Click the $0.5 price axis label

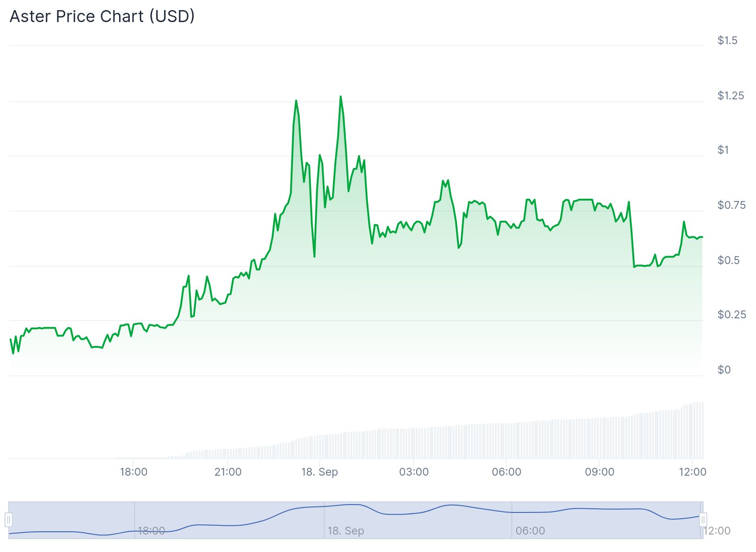[728, 260]
